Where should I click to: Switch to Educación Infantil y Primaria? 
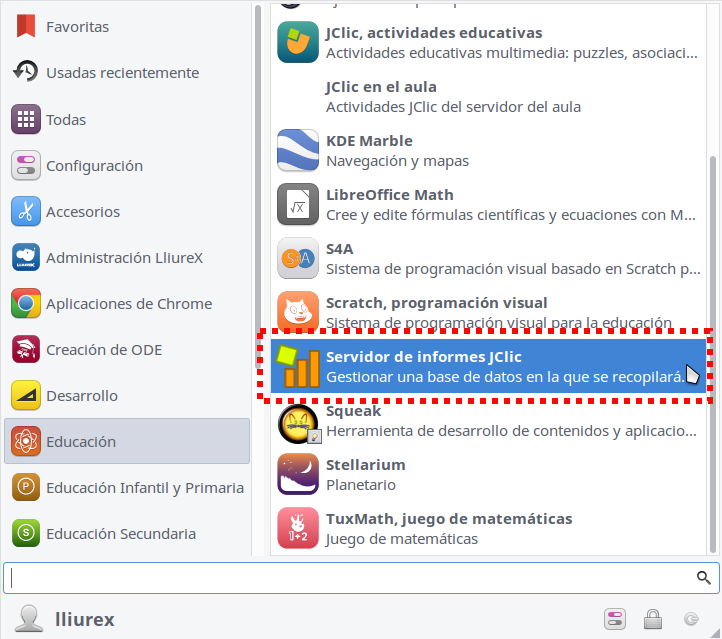tap(144, 488)
